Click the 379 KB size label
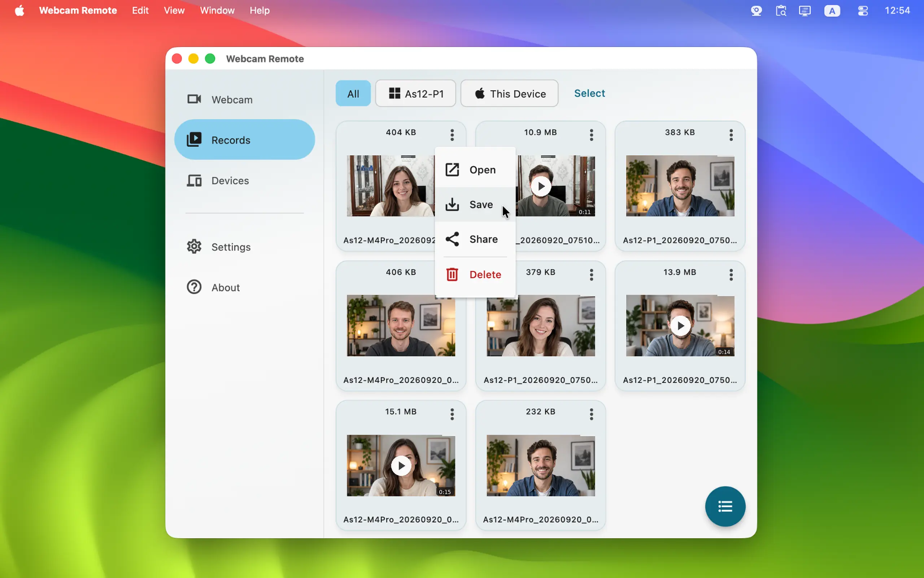Screen dimensions: 924x578 point(540,272)
